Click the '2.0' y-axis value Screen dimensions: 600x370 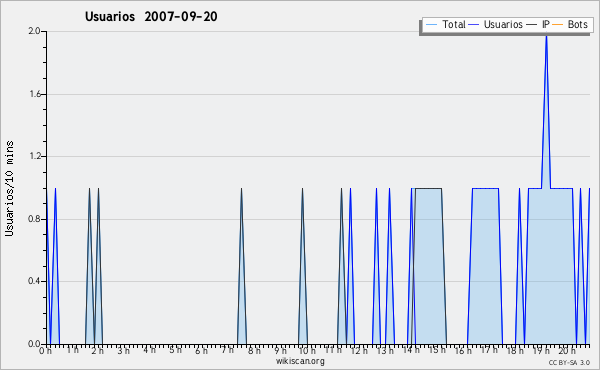point(34,31)
